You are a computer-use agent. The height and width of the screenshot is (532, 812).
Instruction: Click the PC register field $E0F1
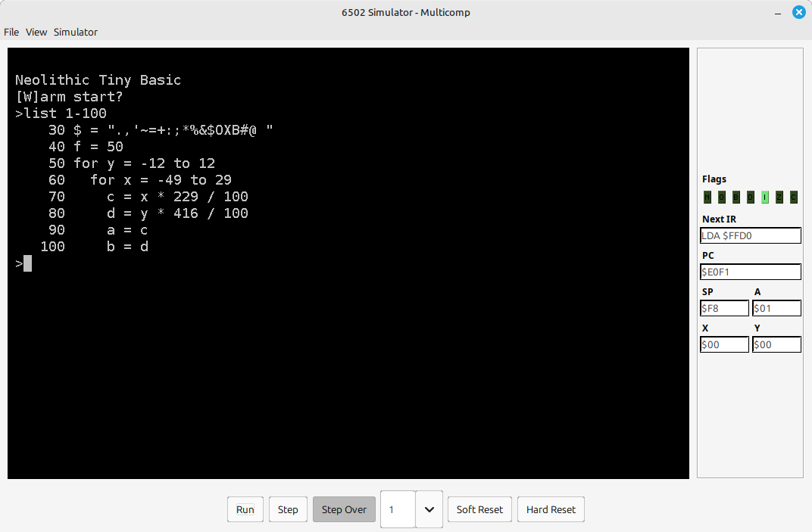pyautogui.click(x=751, y=272)
